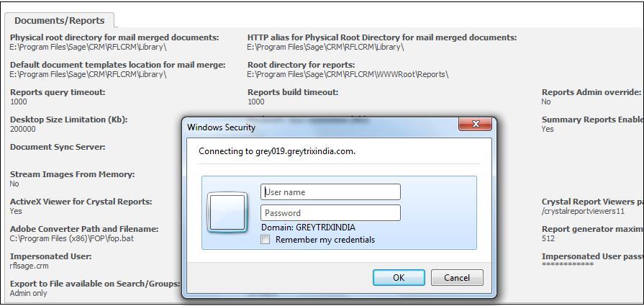Screen dimensions: 644x306
Task: Confirm credentials with OK
Action: (x=399, y=278)
